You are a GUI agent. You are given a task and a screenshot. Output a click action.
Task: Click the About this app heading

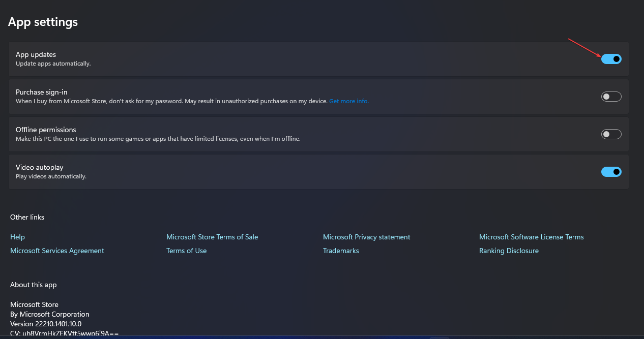tap(33, 285)
